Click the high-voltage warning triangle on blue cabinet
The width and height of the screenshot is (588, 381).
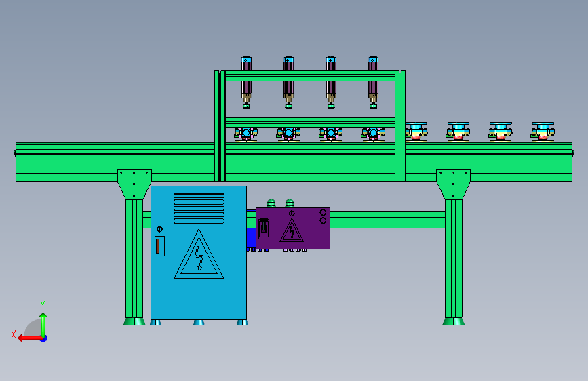199,254
